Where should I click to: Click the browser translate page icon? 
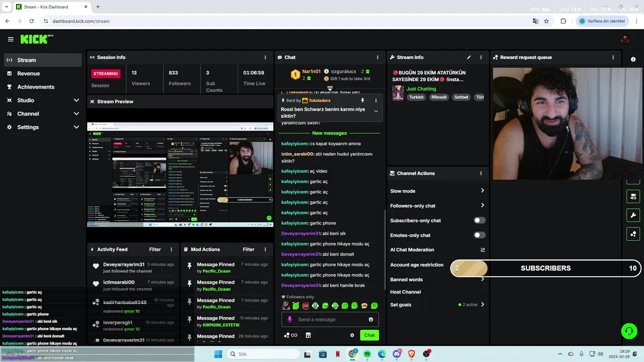pyautogui.click(x=535, y=21)
